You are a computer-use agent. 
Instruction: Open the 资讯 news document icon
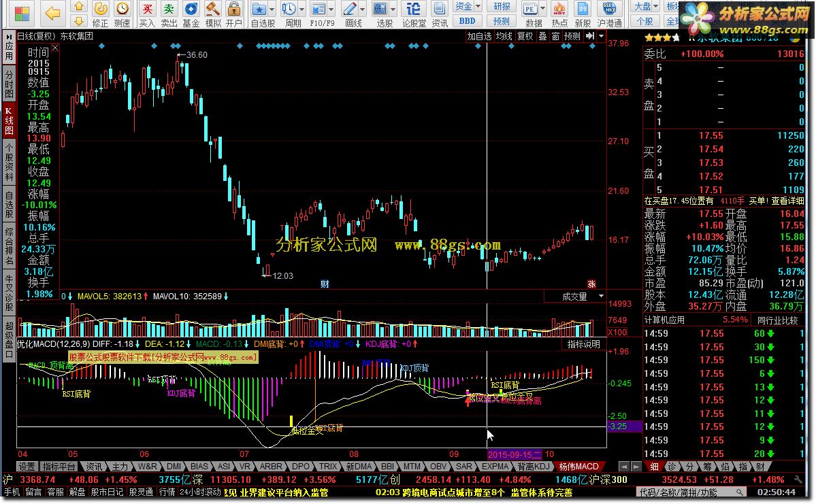point(440,14)
